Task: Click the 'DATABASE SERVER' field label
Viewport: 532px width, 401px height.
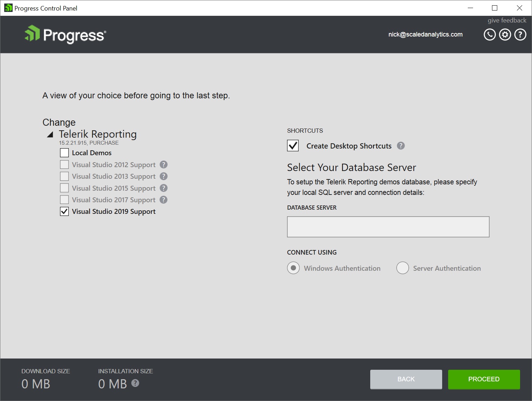Action: point(312,208)
